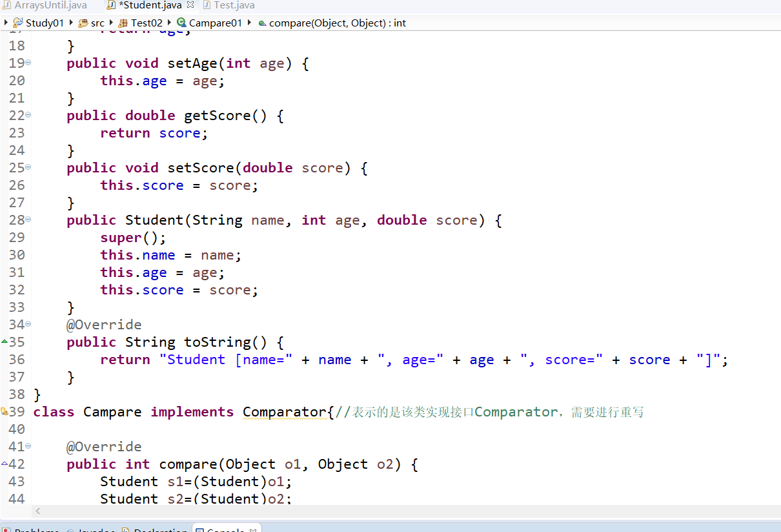This screenshot has height=532, width=781.
Task: Click the Study01 project icon in breadcrumb
Action: (18, 23)
